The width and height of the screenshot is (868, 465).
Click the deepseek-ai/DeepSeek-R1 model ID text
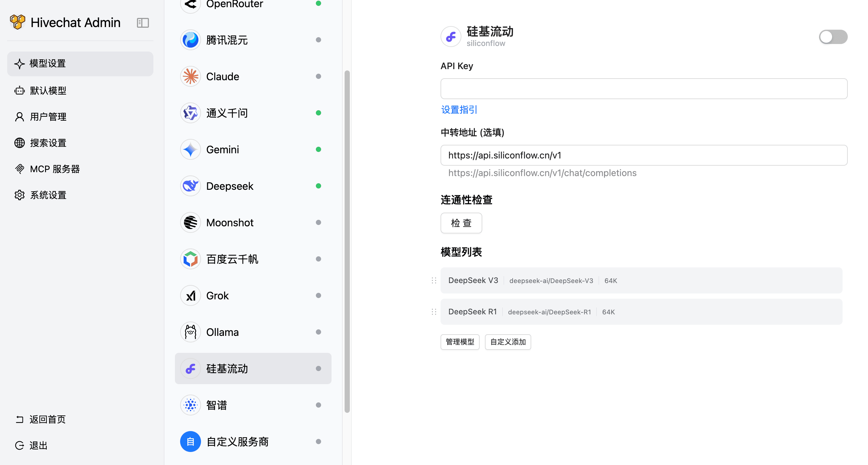[549, 312]
